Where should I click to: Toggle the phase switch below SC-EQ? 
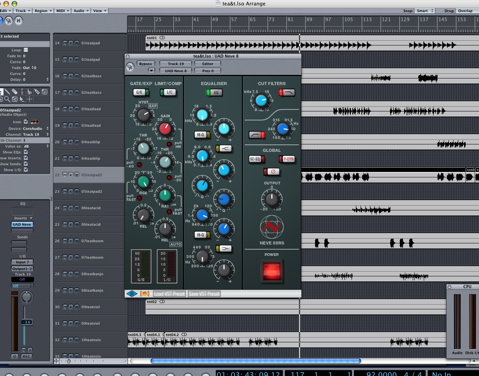(272, 172)
